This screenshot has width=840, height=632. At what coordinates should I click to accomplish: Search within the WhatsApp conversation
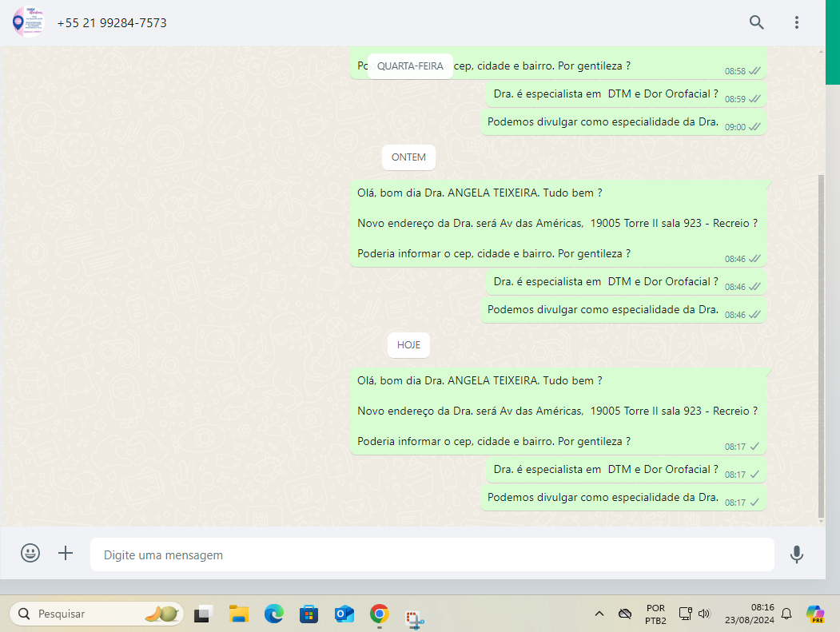[756, 22]
